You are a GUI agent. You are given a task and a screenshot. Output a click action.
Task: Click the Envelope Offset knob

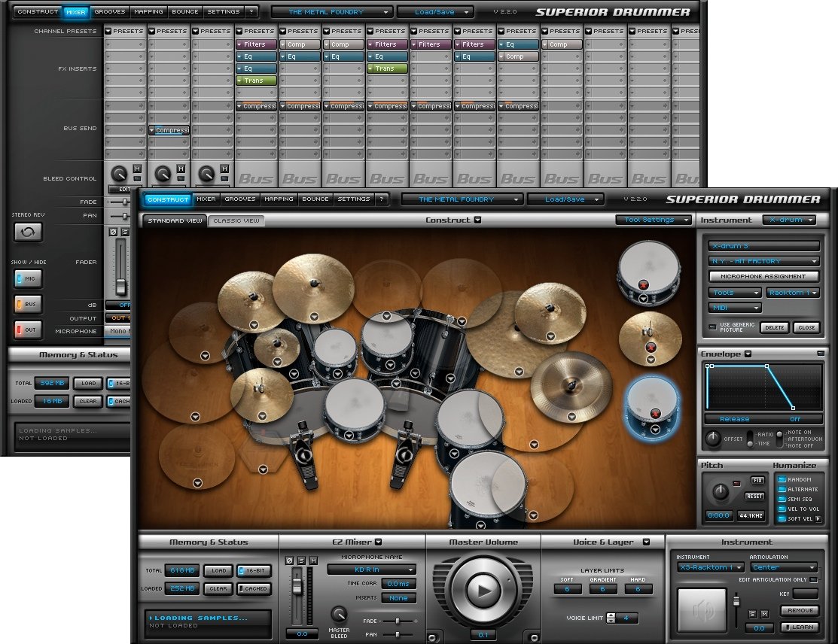pos(713,439)
